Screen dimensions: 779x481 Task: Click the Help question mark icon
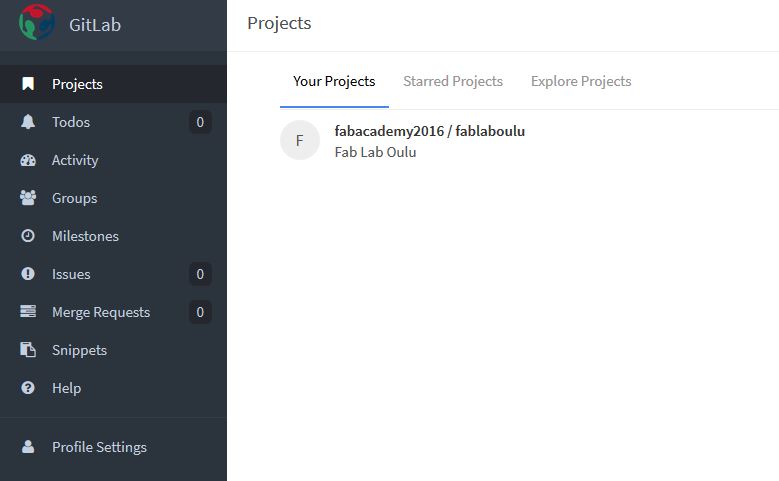pyautogui.click(x=28, y=388)
